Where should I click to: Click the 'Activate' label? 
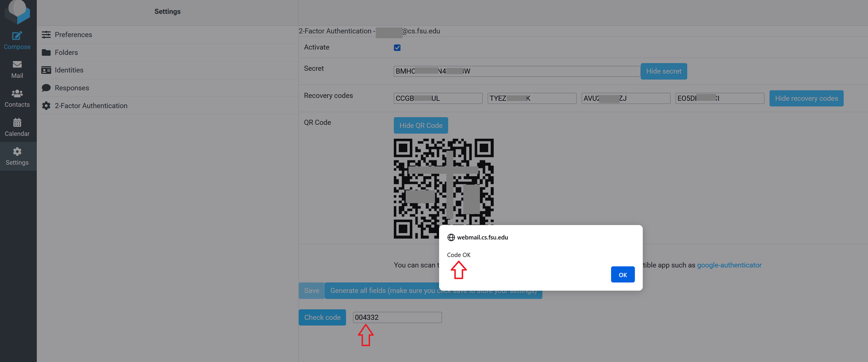(317, 47)
